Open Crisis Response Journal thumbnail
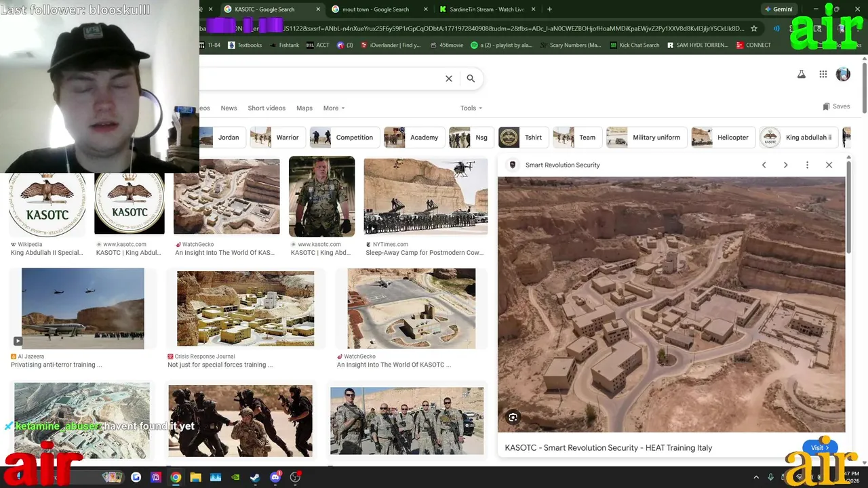Viewport: 868px width, 488px height. coord(245,308)
